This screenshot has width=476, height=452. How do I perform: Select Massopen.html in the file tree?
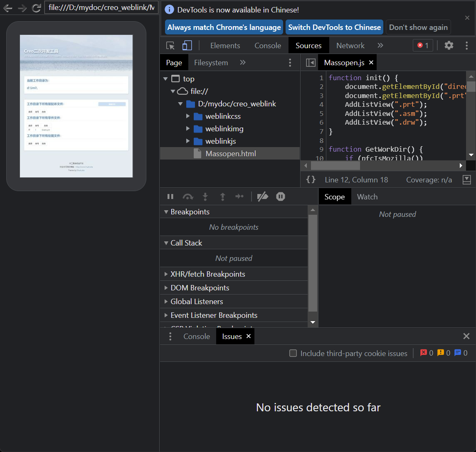pos(230,153)
